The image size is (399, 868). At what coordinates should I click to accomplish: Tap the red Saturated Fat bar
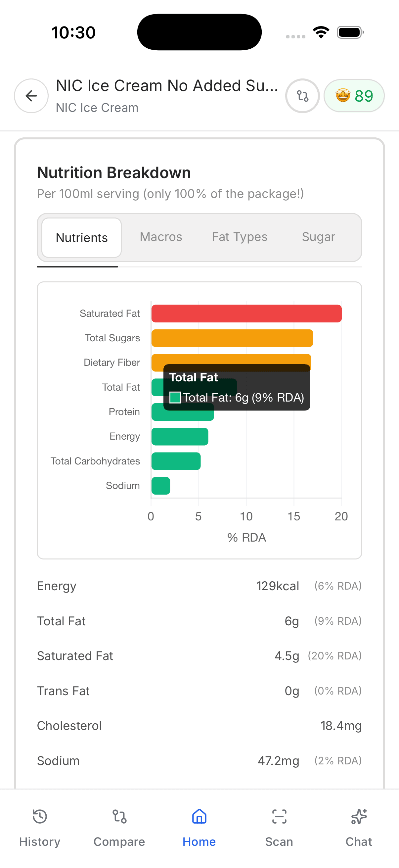coord(246,314)
